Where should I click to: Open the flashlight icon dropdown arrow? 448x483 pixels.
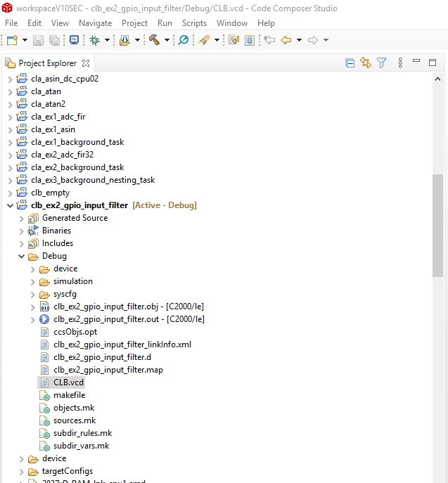coord(217,40)
